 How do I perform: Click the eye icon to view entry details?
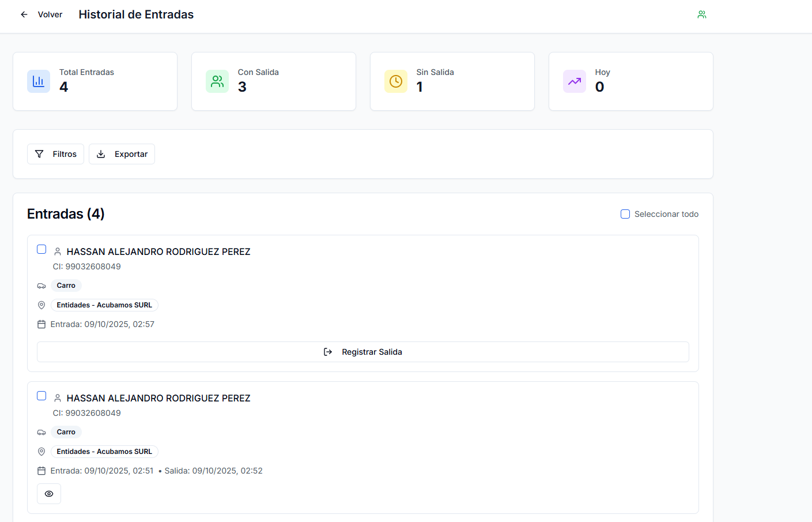tap(49, 494)
